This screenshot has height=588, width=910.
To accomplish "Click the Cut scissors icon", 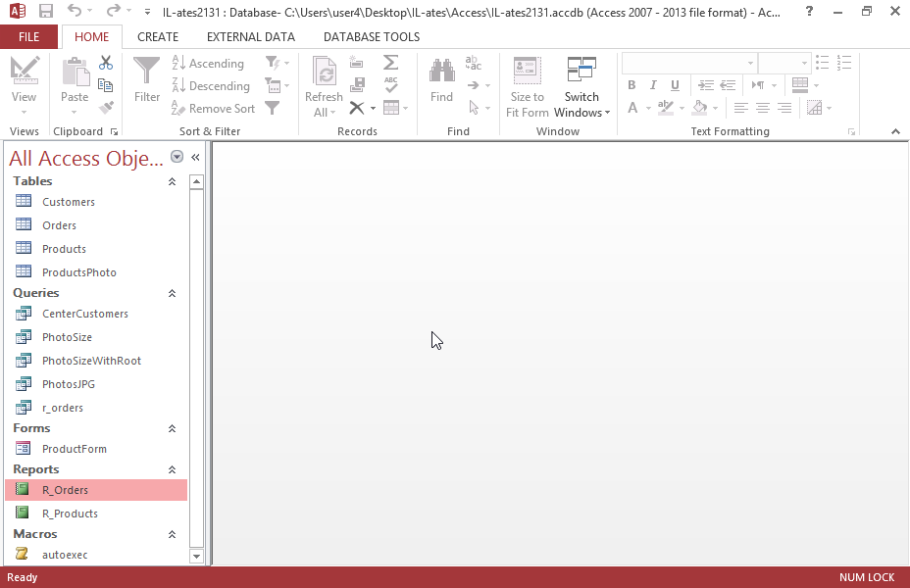I will [x=106, y=63].
